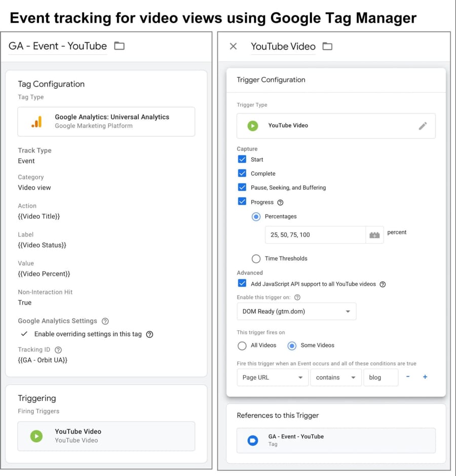The image size is (456, 476).
Task: Remove the Page URL condition with minus
Action: pos(408,377)
